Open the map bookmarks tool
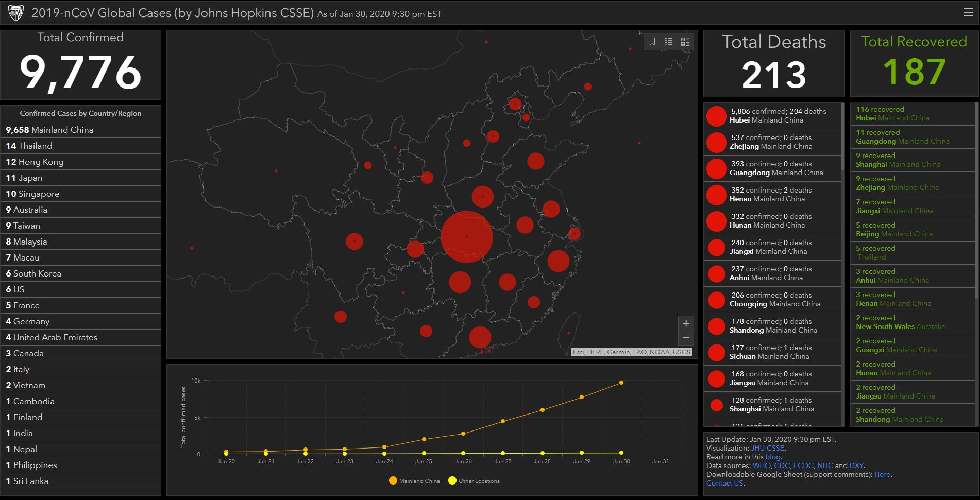Screen dimensions: 980x500 pos(652,42)
